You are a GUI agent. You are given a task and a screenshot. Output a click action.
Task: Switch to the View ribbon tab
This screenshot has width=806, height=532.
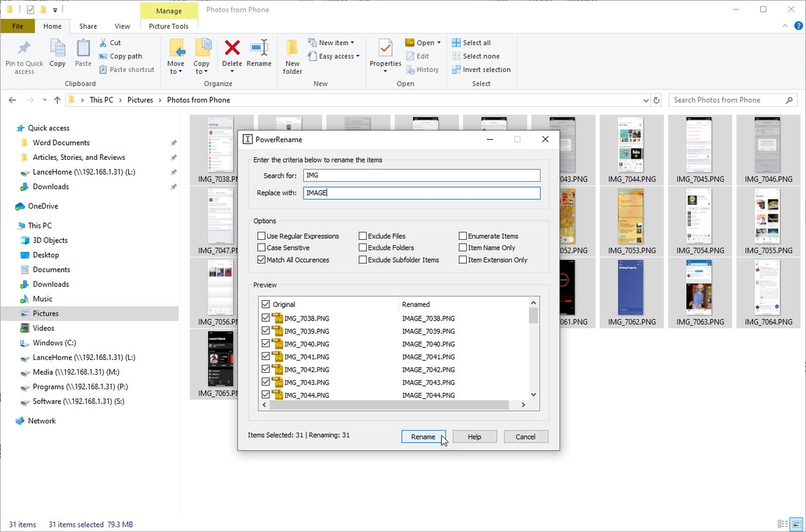tap(122, 26)
